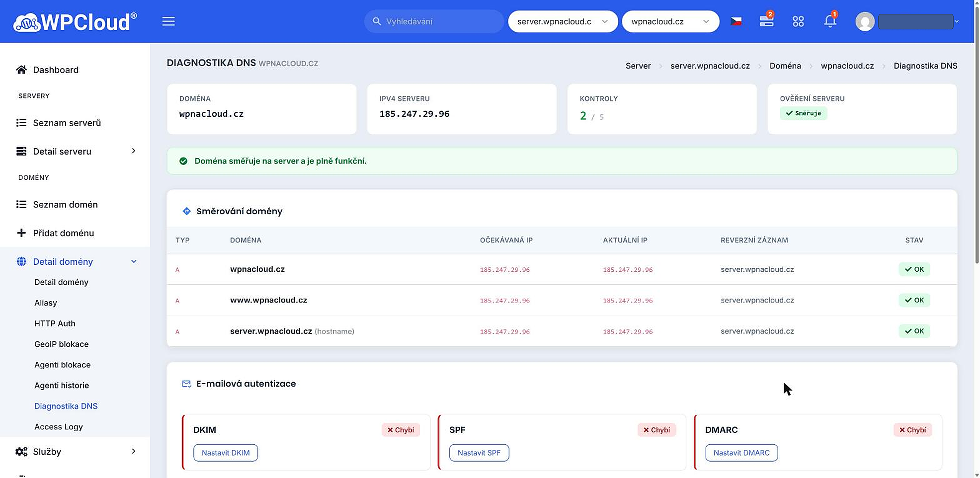The image size is (980, 478).
Task: Expand the Služby chevron
Action: (134, 451)
